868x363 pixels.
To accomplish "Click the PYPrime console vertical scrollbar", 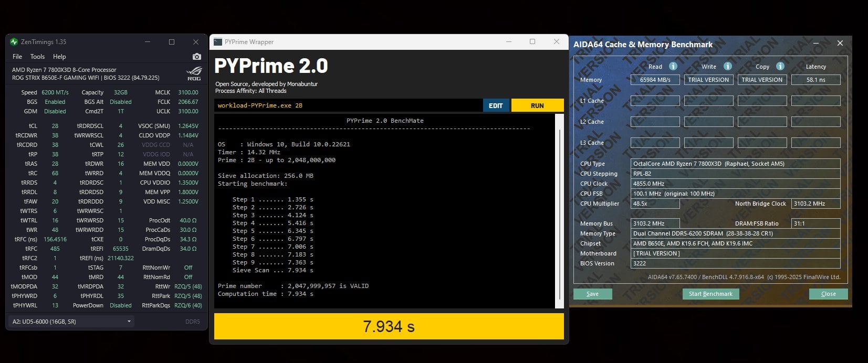I will (560, 211).
